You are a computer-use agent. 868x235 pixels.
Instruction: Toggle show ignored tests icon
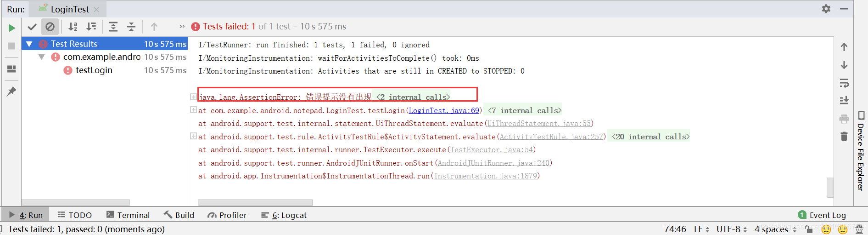coord(50,27)
